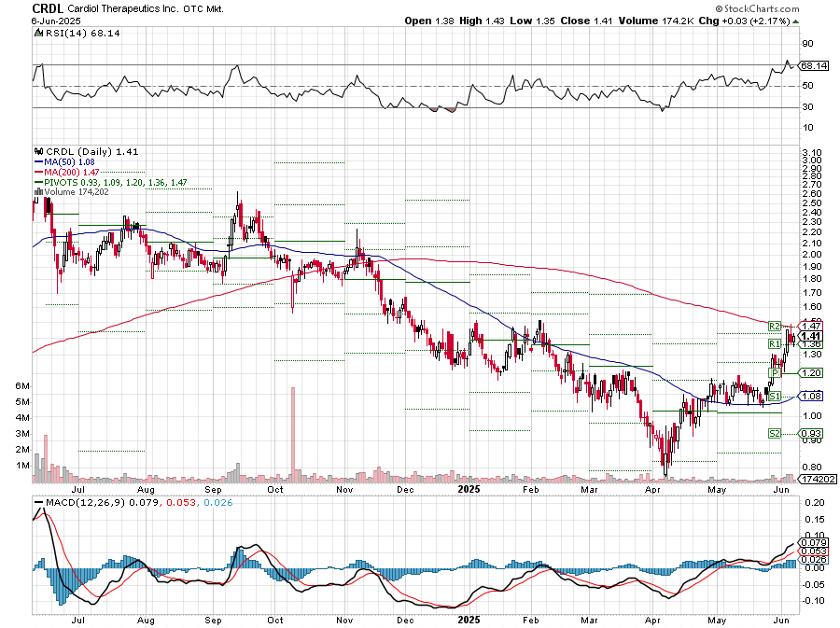Click the 3.10 price axis label
The image size is (840, 628).
click(x=812, y=153)
